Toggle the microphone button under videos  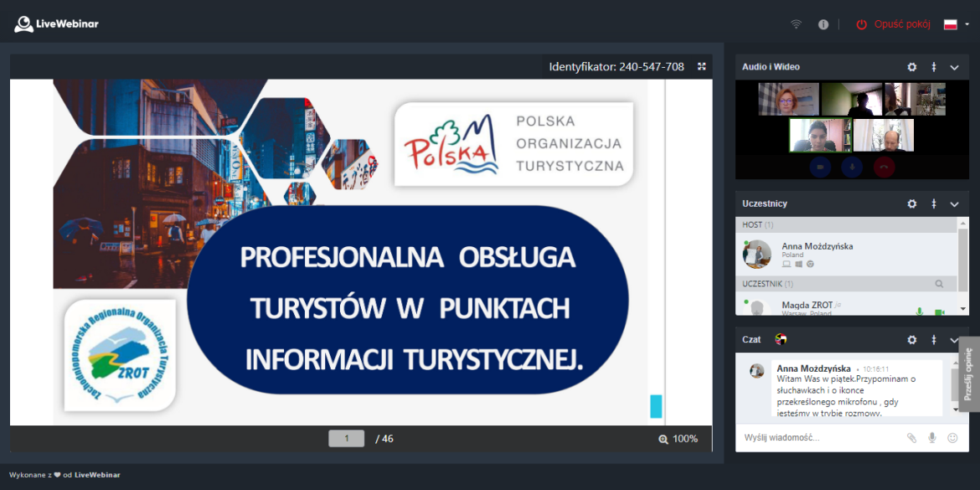[x=852, y=167]
